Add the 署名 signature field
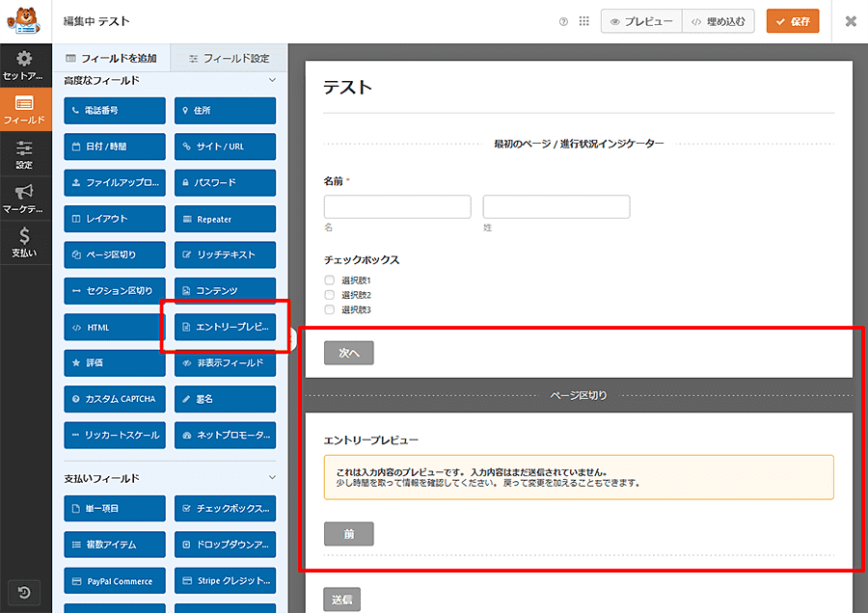Viewport: 868px width, 613px height. 225,399
